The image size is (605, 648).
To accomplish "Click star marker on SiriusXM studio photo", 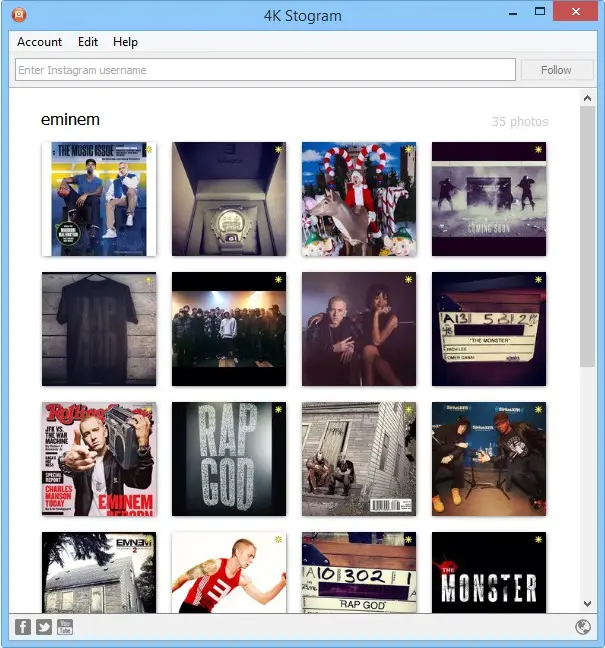I will [538, 410].
